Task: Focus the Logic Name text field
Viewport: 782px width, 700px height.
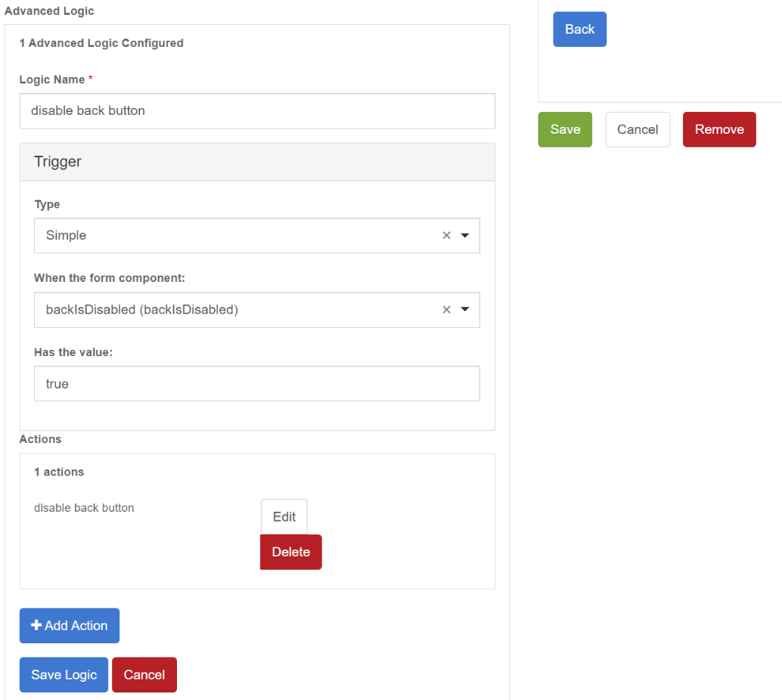Action: pyautogui.click(x=257, y=111)
